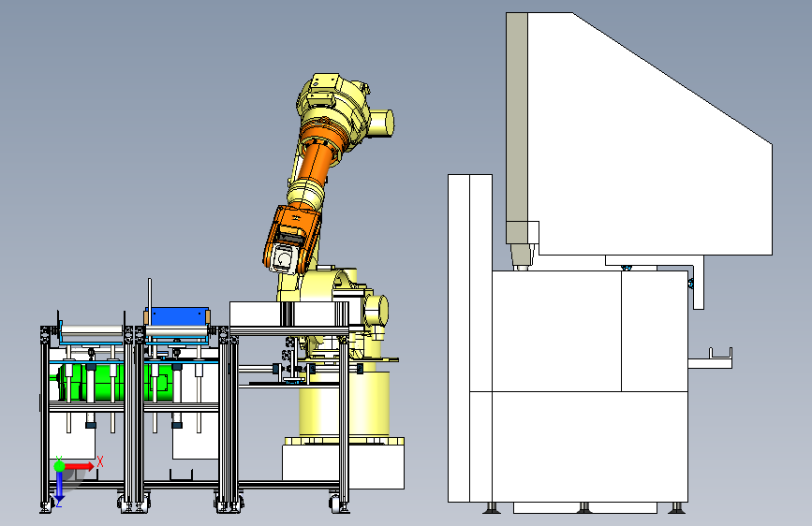The height and width of the screenshot is (526, 812).
Task: Select the white tool head on robot wrist
Action: (285, 257)
